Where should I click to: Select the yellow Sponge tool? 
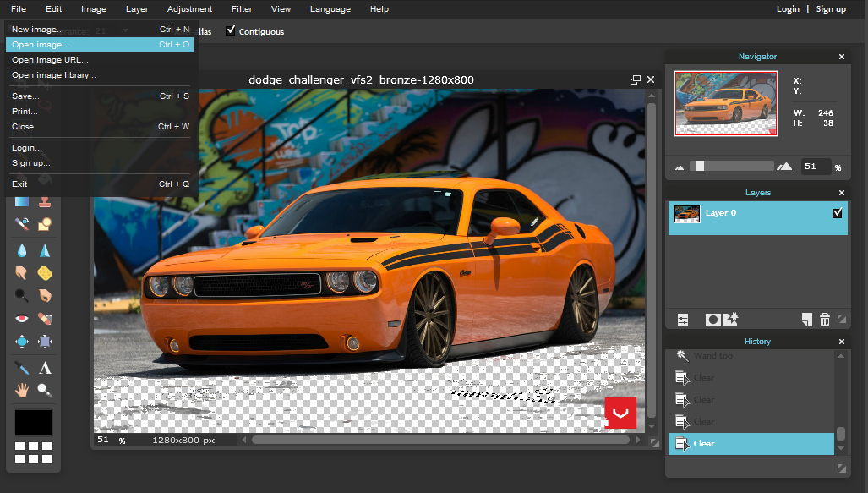(x=45, y=272)
